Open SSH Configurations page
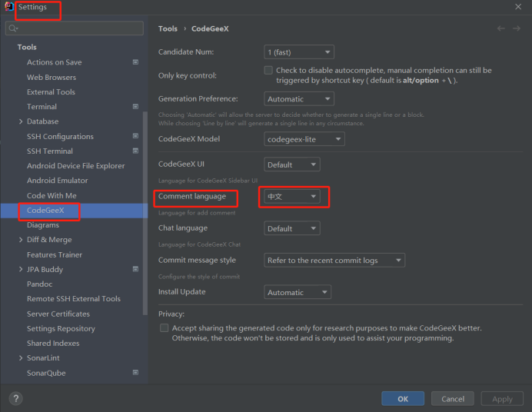532x412 pixels. [x=60, y=136]
